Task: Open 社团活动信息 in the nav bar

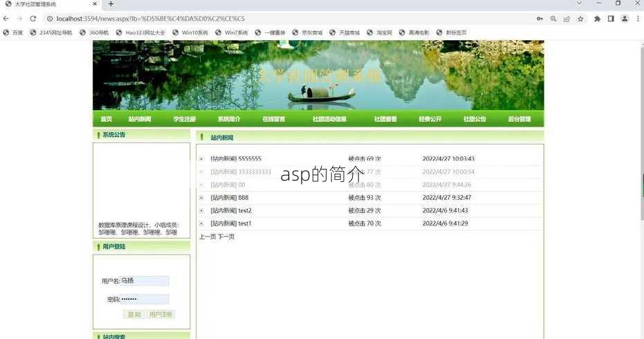Action: click(329, 119)
